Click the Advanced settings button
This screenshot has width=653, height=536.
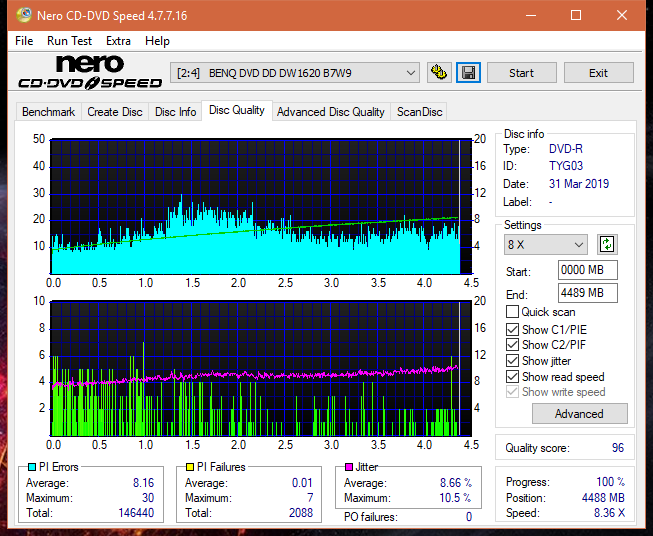(x=579, y=414)
